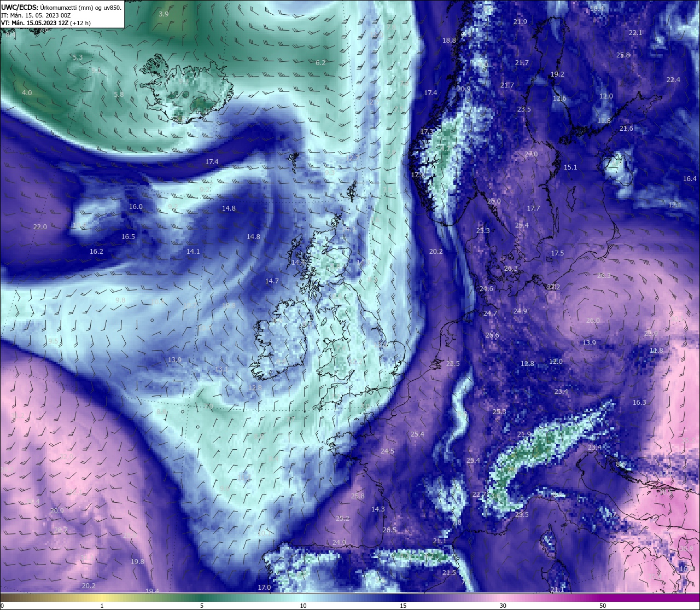Click the '17.0' value near Spain
The height and width of the screenshot is (610, 700).
pos(264,588)
